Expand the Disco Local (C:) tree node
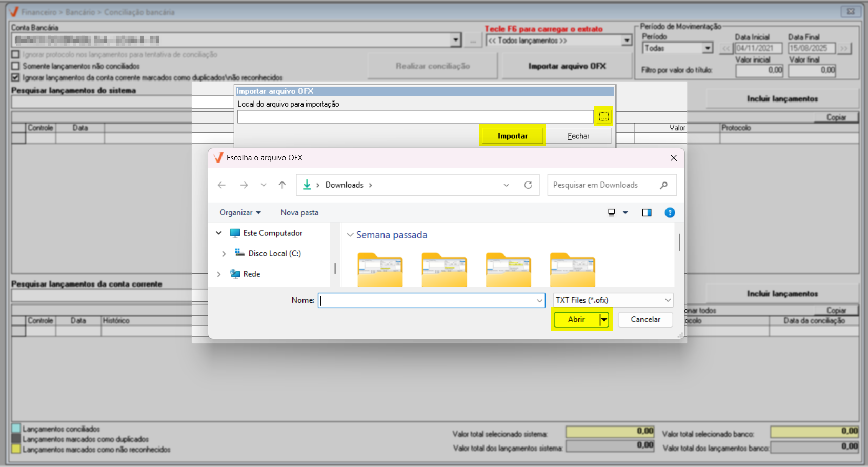This screenshot has height=467, width=868. click(x=224, y=254)
